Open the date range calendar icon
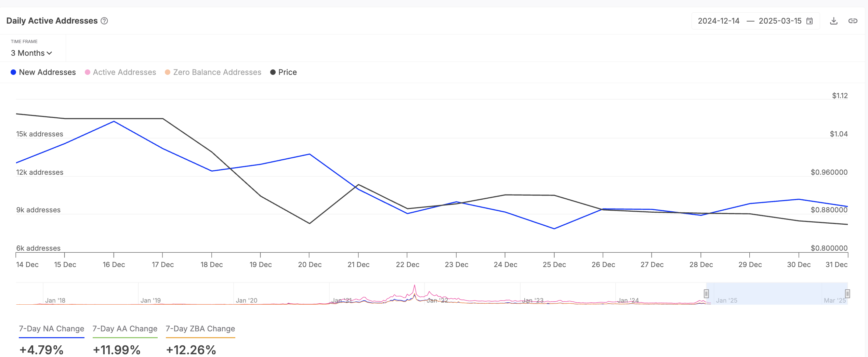The image size is (868, 357). [810, 21]
